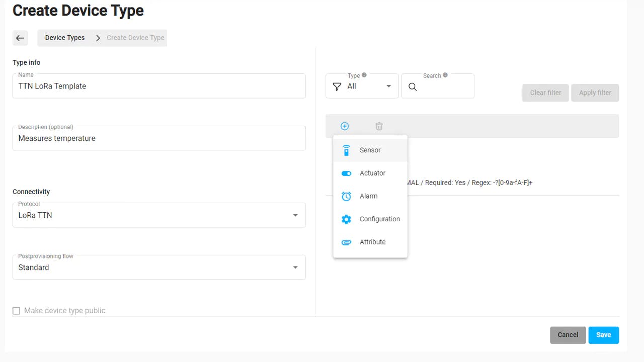Screen dimensions: 644x362
Task: Click the LoRa TTN protocol value
Action: click(x=35, y=215)
